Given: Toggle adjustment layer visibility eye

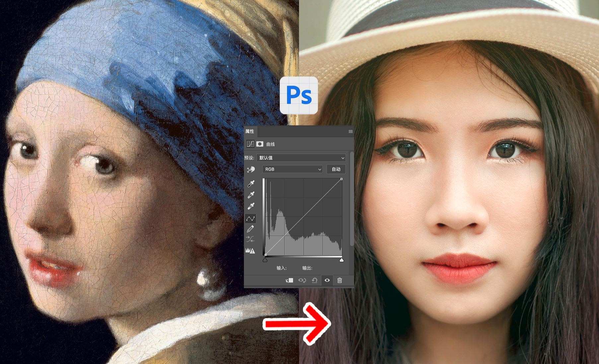Looking at the screenshot, I should coord(327,280).
